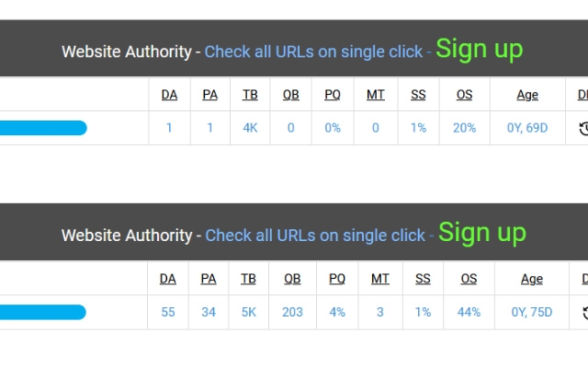Click the MT column header in bottom table
Image resolution: width=588 pixels, height=368 pixels.
point(379,279)
